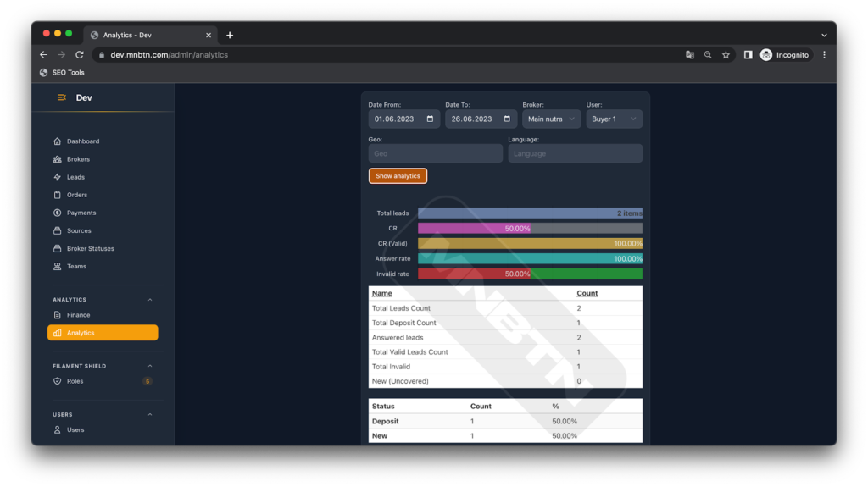
Task: Click the Roles shield icon
Action: (58, 381)
